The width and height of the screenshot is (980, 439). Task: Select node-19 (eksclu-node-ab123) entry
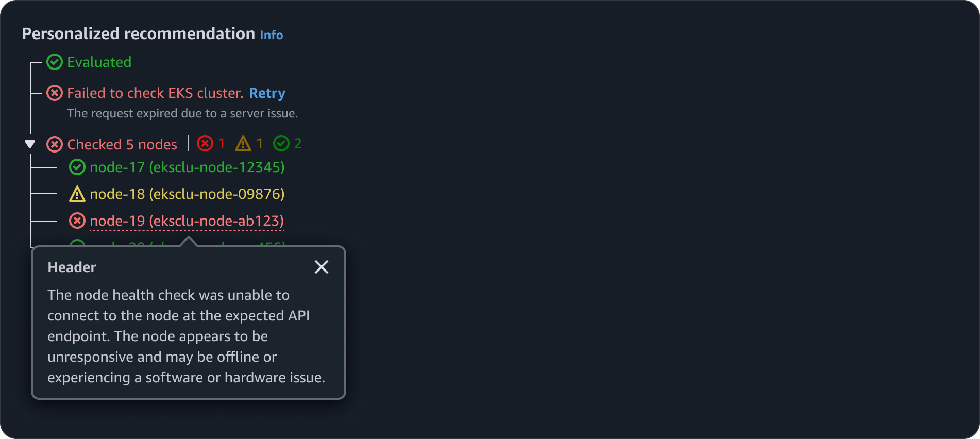click(x=187, y=221)
